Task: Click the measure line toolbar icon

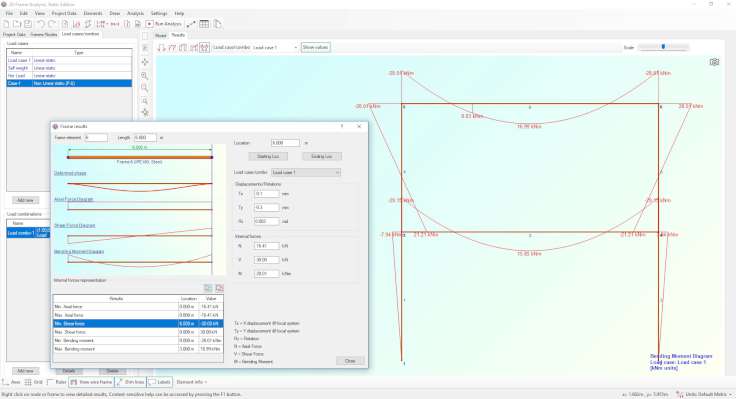Action: [x=191, y=24]
